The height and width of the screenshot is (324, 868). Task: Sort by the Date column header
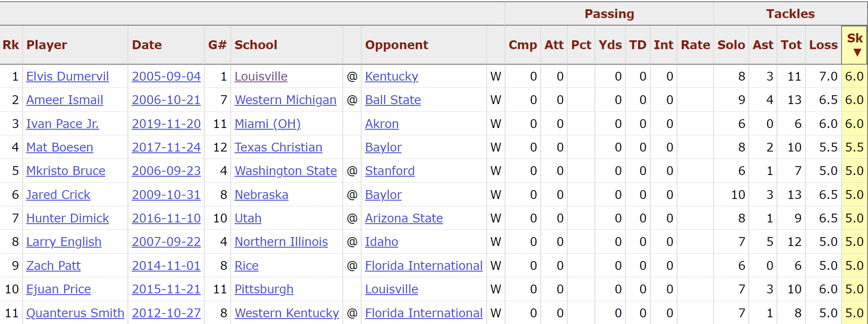click(x=147, y=45)
